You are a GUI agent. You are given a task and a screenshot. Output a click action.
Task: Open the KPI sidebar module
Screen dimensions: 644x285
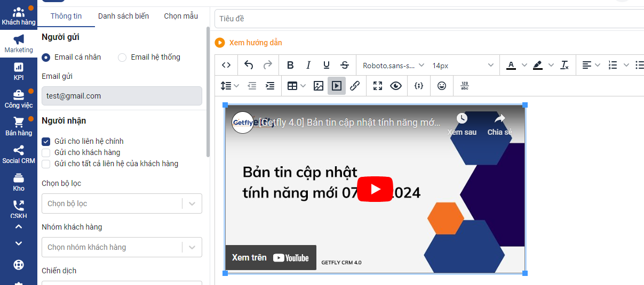19,71
